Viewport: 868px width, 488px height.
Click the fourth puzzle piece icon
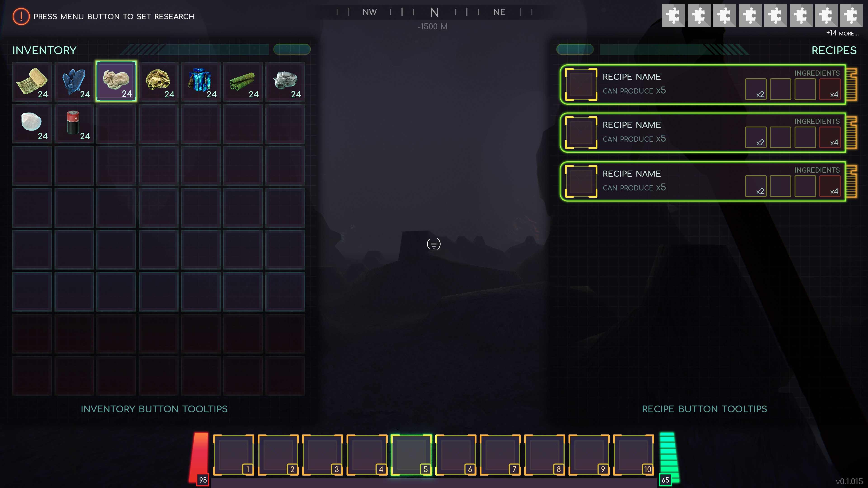(x=750, y=16)
